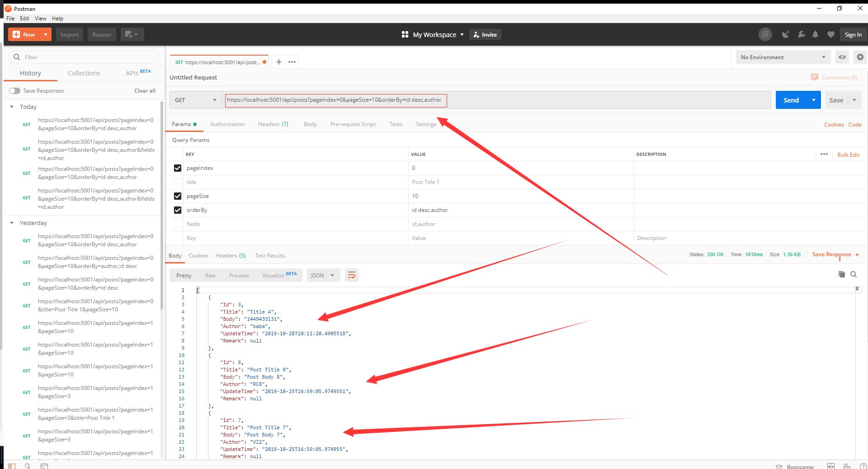Click the Cookies link near Code

[x=834, y=125]
